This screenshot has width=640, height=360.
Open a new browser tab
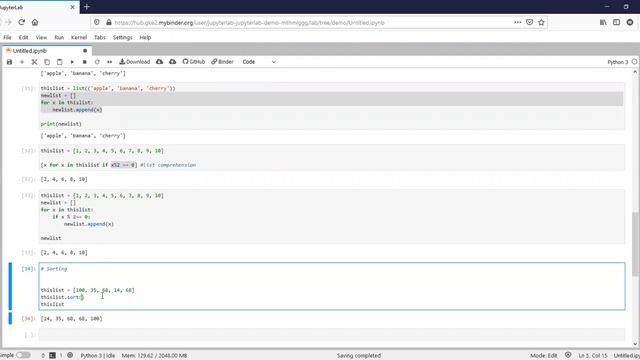[x=87, y=7]
